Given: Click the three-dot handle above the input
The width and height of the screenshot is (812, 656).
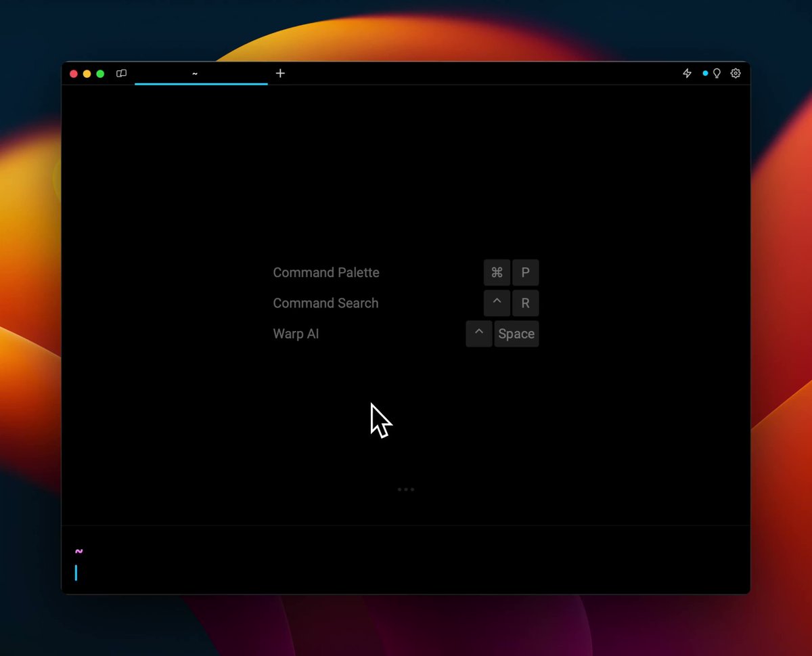Looking at the screenshot, I should point(406,489).
